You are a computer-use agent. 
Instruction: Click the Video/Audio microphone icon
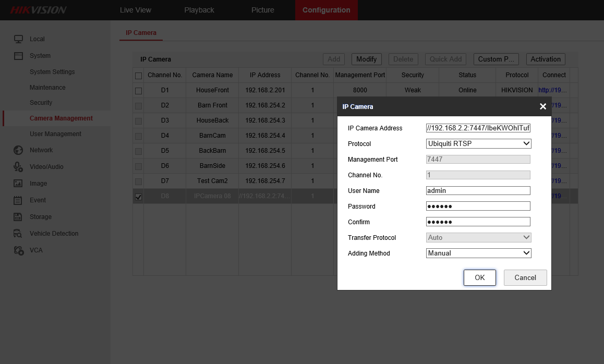[18, 167]
